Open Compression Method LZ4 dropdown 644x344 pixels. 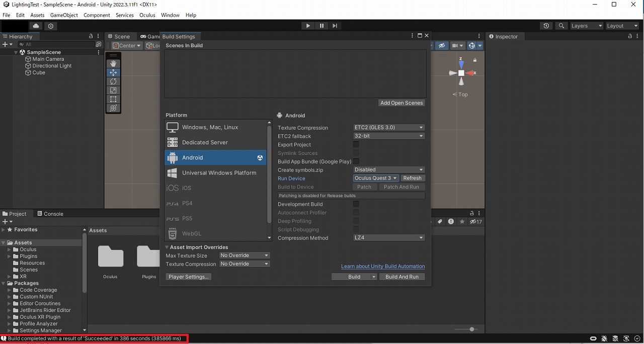coord(389,237)
